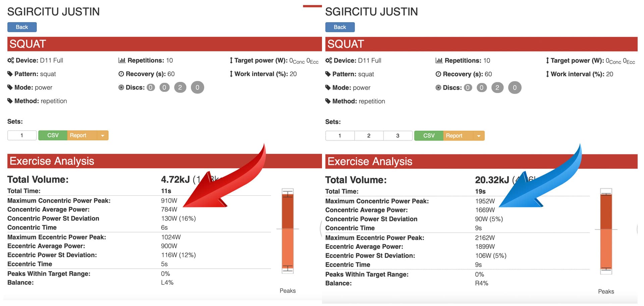Select set 2 tab in right panel

[369, 136]
